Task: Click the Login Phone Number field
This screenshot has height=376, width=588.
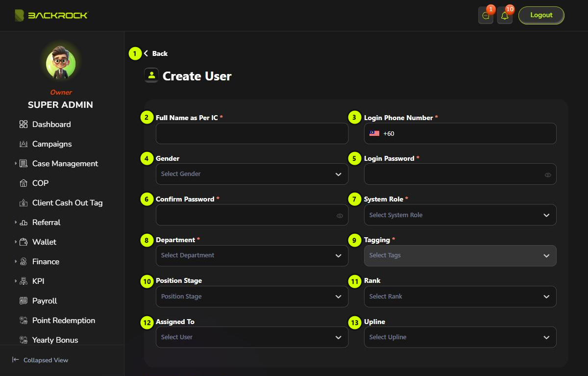Action: [x=460, y=133]
